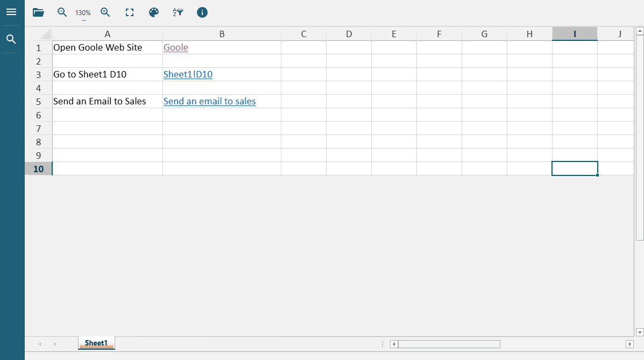Switch to the Sheet1 tab
Screen dimensions: 644x360
point(96,343)
